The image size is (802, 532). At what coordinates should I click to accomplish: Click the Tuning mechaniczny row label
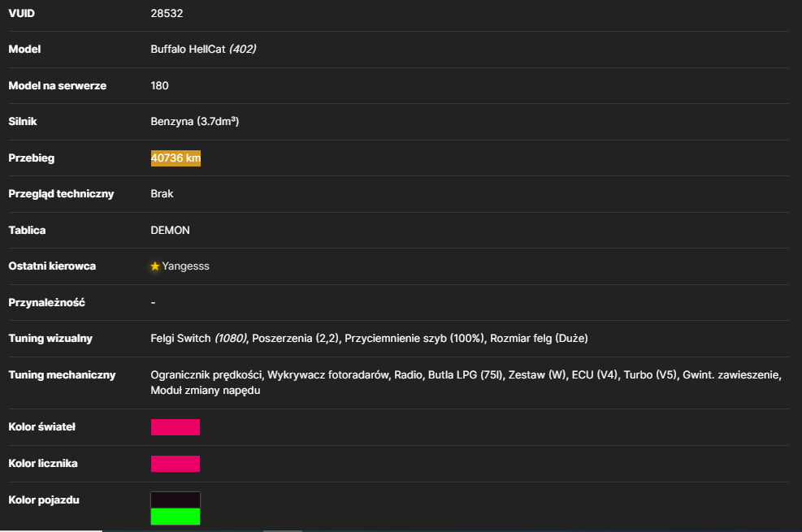62,375
